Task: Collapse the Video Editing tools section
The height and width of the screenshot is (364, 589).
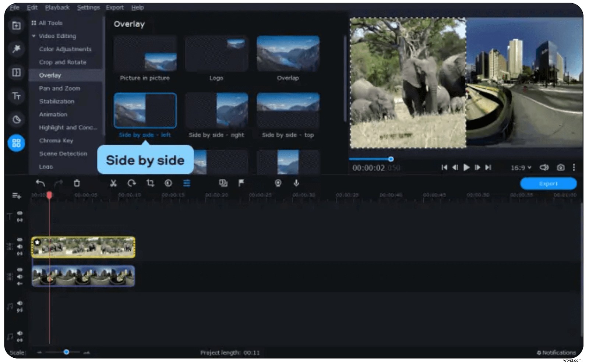Action: [x=33, y=36]
